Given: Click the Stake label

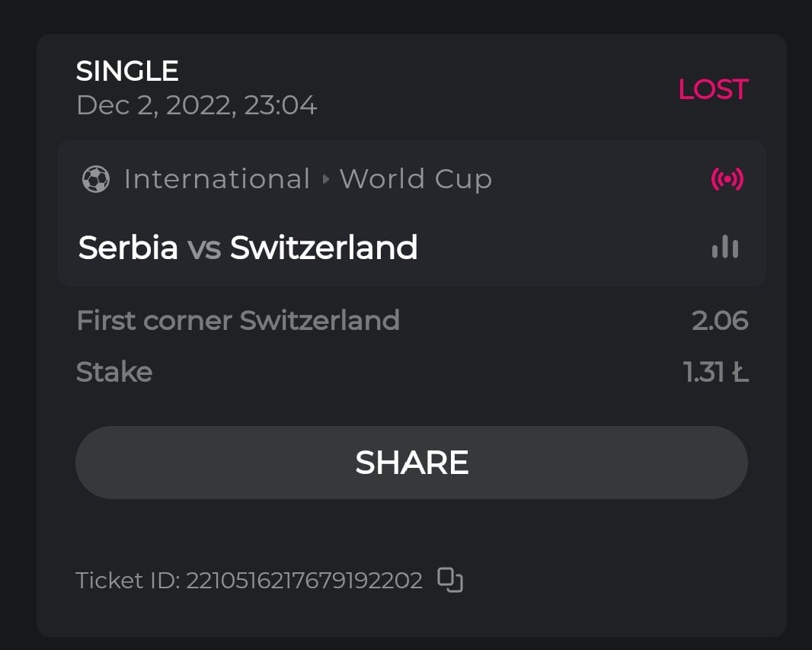Looking at the screenshot, I should point(114,372).
